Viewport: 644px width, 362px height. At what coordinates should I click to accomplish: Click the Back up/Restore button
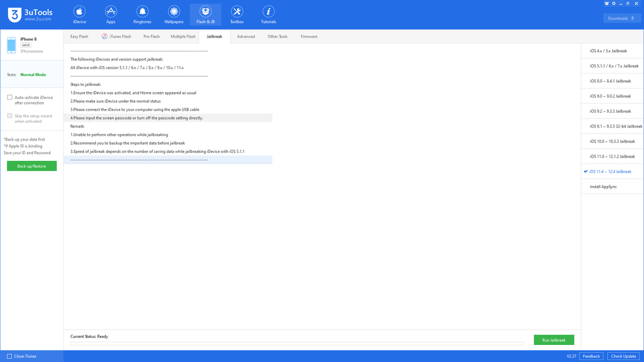(32, 166)
